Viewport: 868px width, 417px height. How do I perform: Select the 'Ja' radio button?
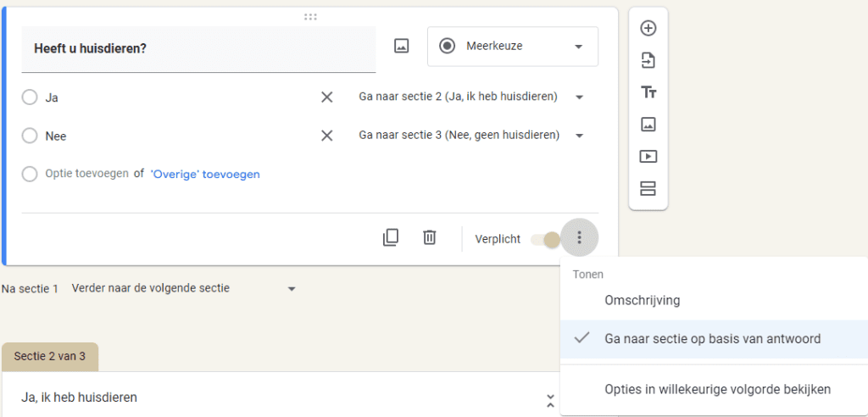click(30, 97)
